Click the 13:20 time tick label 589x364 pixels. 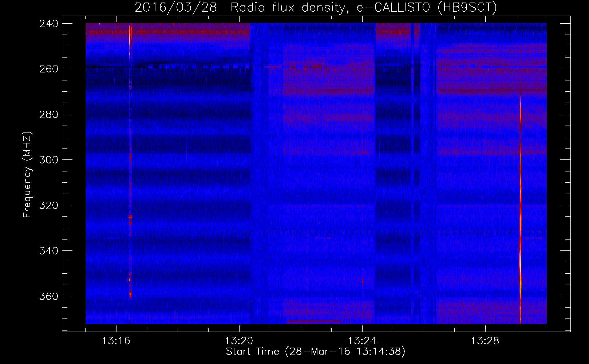tap(239, 341)
